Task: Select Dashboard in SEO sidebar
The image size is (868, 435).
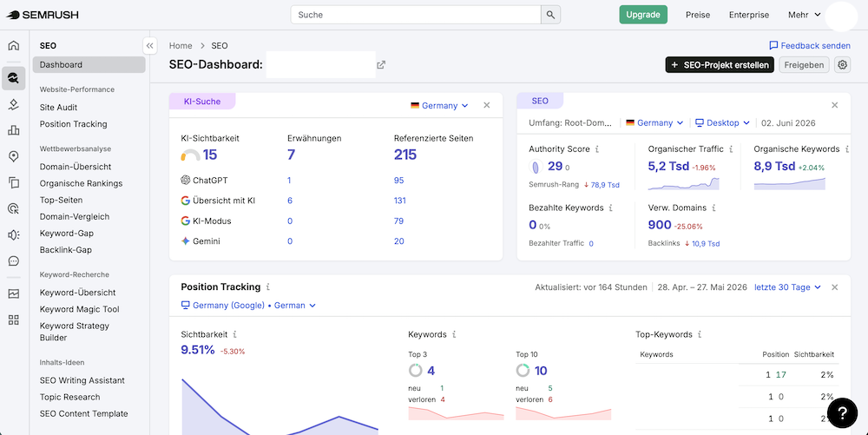Action: click(89, 65)
